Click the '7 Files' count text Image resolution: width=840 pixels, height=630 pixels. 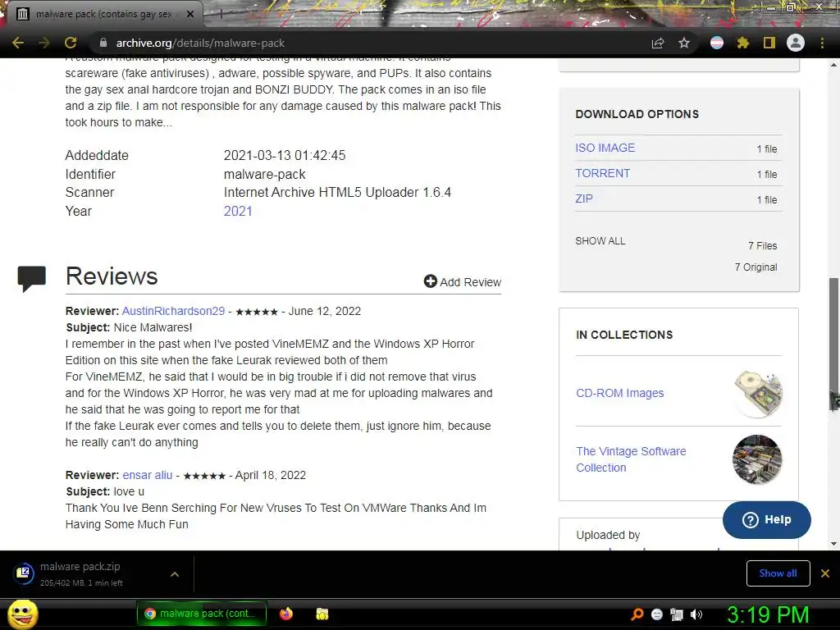click(x=762, y=246)
